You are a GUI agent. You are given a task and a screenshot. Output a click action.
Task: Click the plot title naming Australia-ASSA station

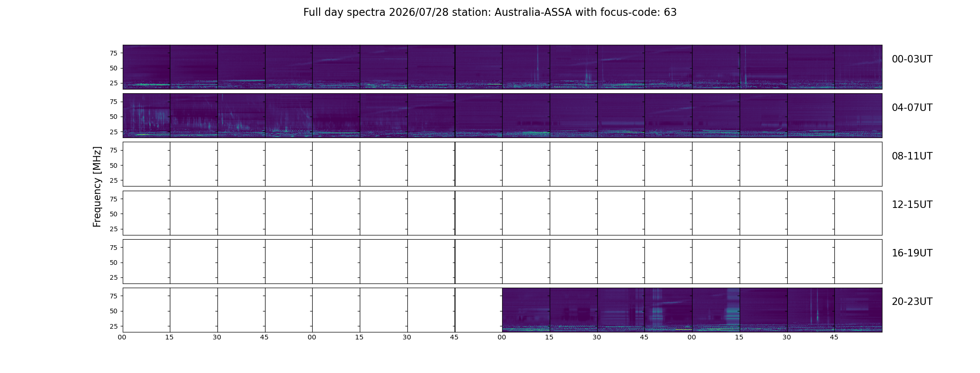point(490,13)
